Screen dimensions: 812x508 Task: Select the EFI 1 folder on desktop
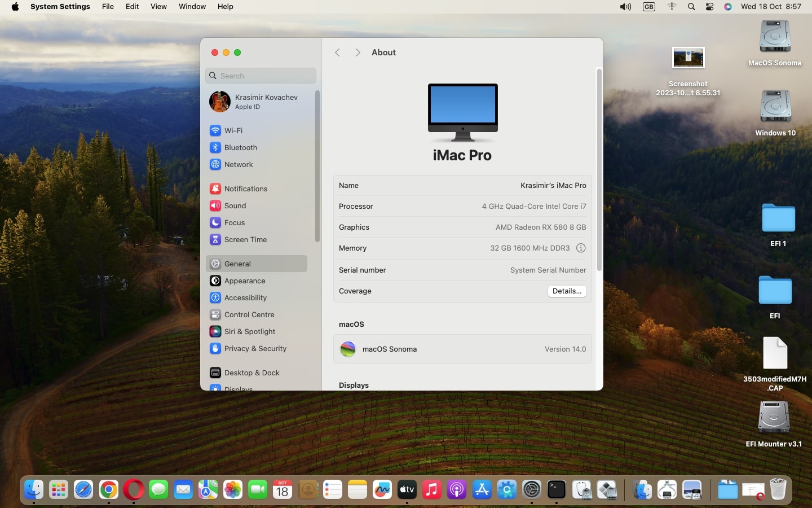coord(778,217)
